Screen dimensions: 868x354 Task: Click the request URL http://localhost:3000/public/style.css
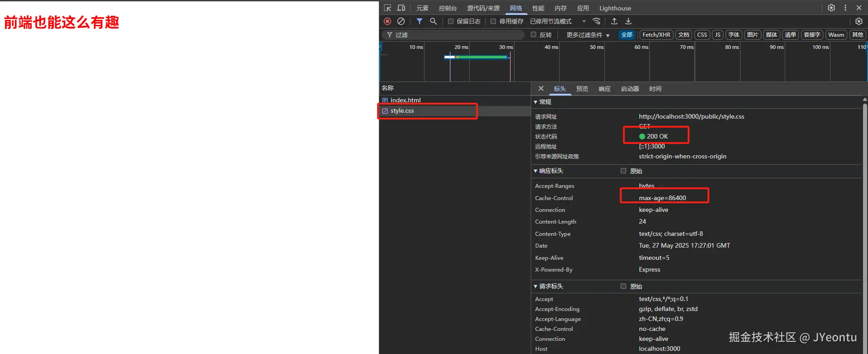(x=691, y=117)
